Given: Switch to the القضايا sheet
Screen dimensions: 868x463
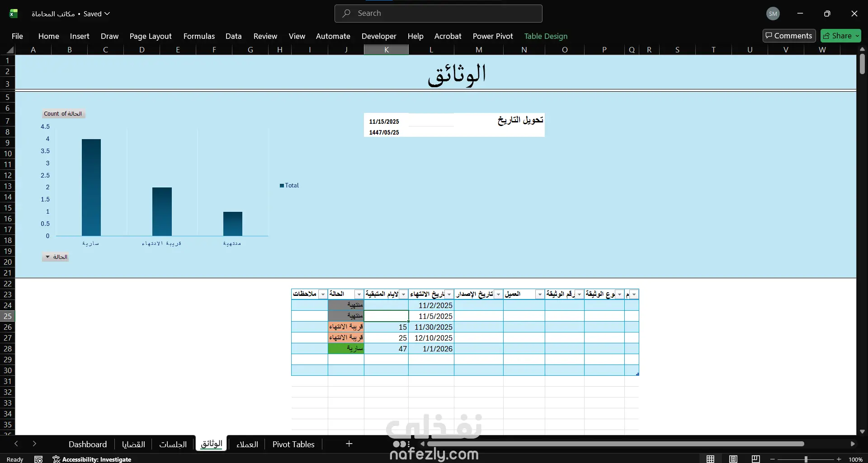Looking at the screenshot, I should tap(133, 444).
